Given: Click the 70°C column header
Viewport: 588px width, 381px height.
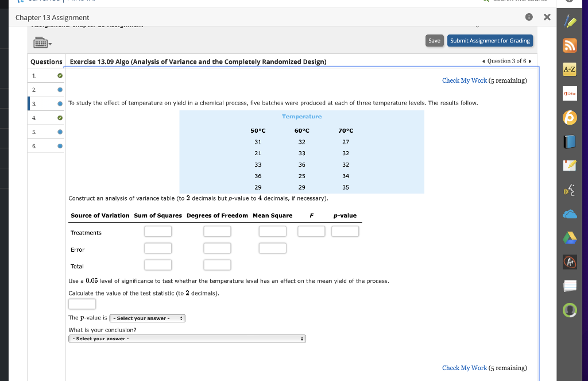Looking at the screenshot, I should [x=346, y=130].
